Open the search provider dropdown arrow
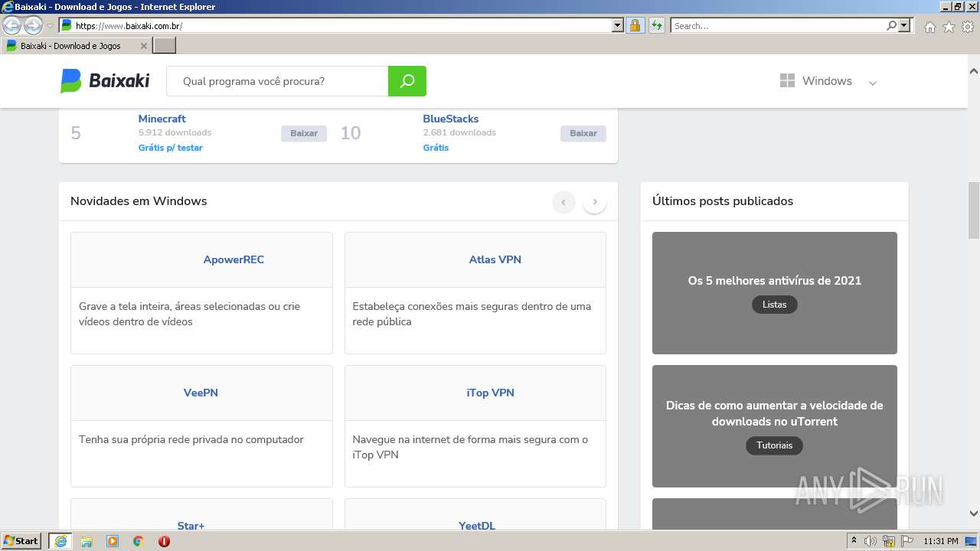This screenshot has width=980, height=551. click(x=905, y=25)
